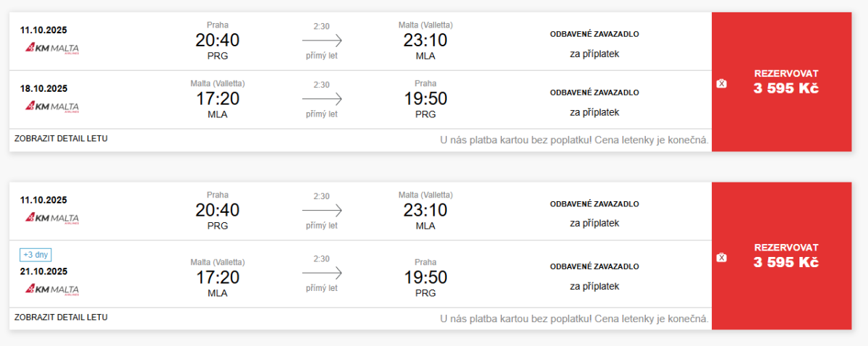
Task: Click the no-luggage icon in the bottom red box
Action: tap(720, 257)
